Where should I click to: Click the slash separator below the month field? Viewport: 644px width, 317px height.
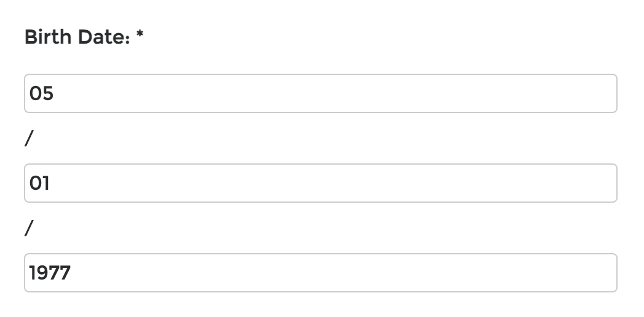click(x=29, y=138)
